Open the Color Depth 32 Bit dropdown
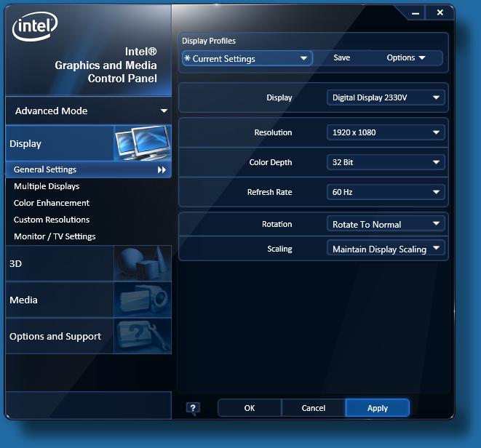Image resolution: width=481 pixels, height=448 pixels. [386, 162]
